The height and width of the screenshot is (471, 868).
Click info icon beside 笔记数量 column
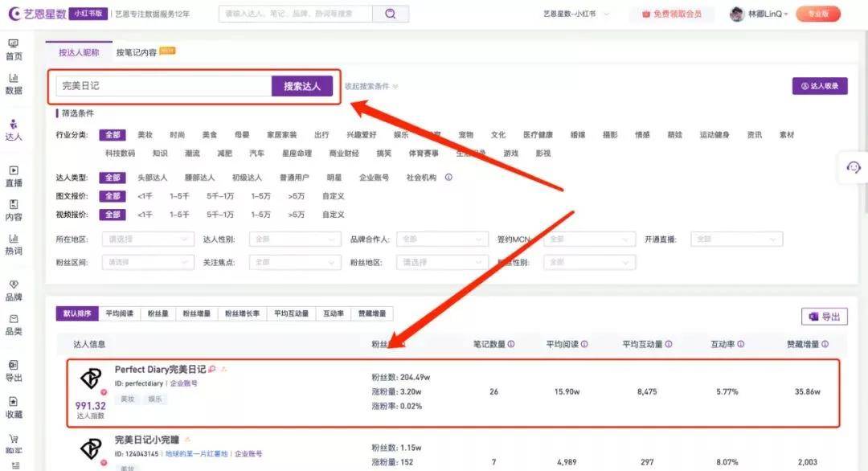[x=511, y=344]
